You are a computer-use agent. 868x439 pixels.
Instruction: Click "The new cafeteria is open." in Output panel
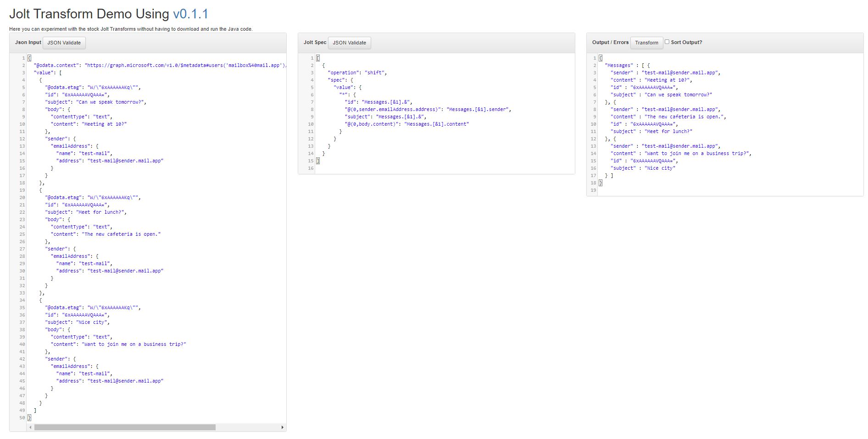coord(684,117)
